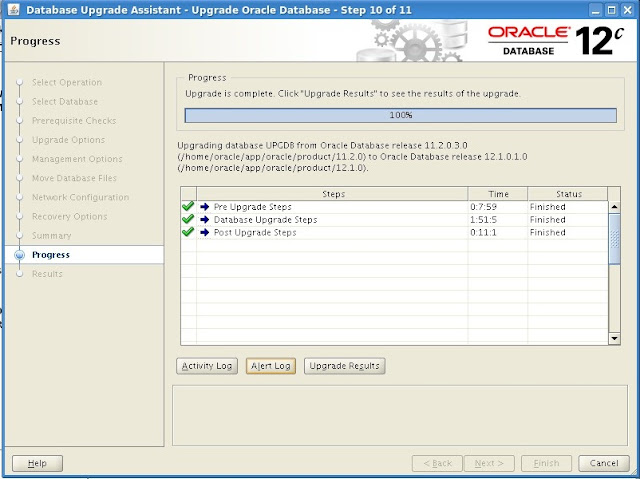Expand the Pre Upgrade Steps arrow
Viewport: 640px width, 479px height.
[204, 207]
